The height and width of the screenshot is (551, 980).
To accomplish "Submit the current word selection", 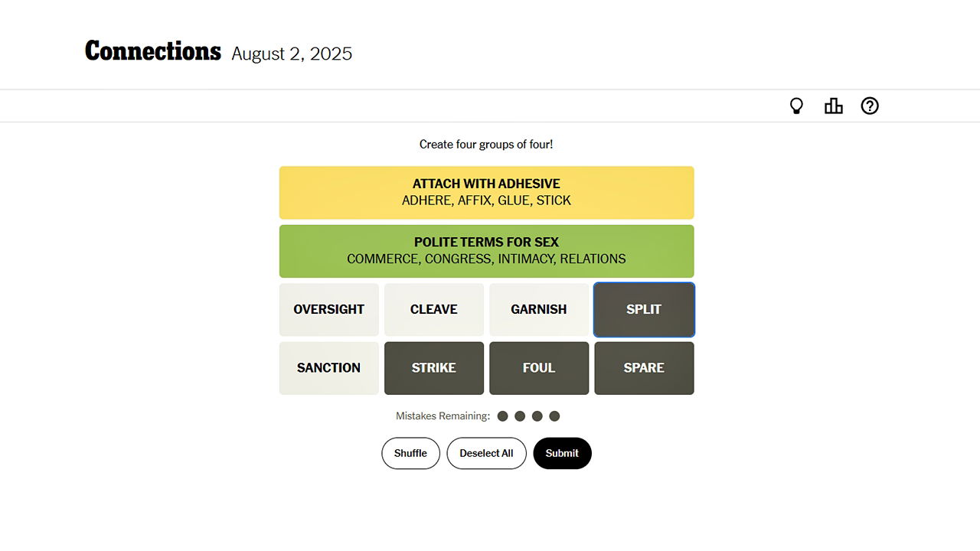I will [x=562, y=453].
